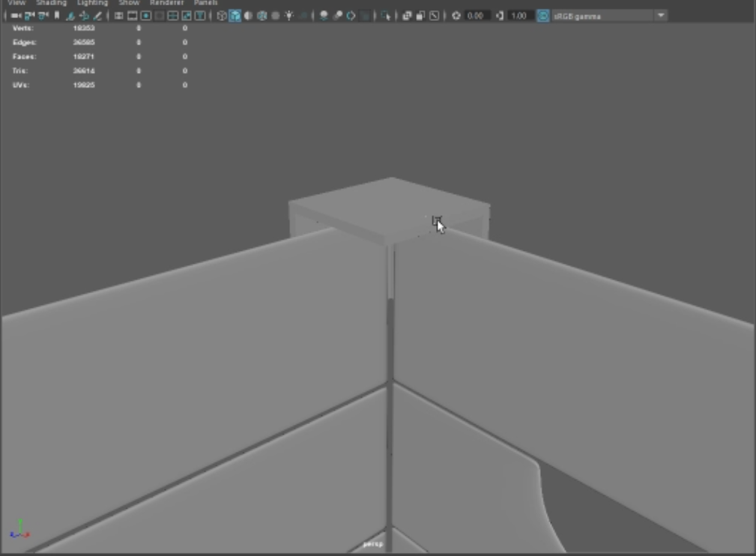This screenshot has width=756, height=556.
Task: Toggle the viewport Grid display
Action: tap(118, 15)
